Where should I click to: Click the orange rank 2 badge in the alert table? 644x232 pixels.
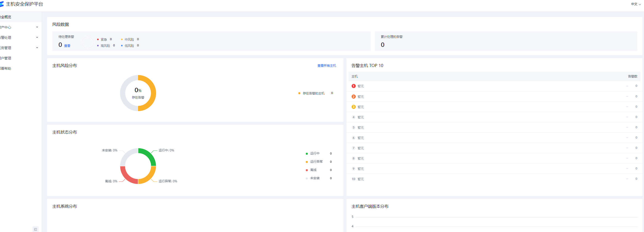coord(353,97)
